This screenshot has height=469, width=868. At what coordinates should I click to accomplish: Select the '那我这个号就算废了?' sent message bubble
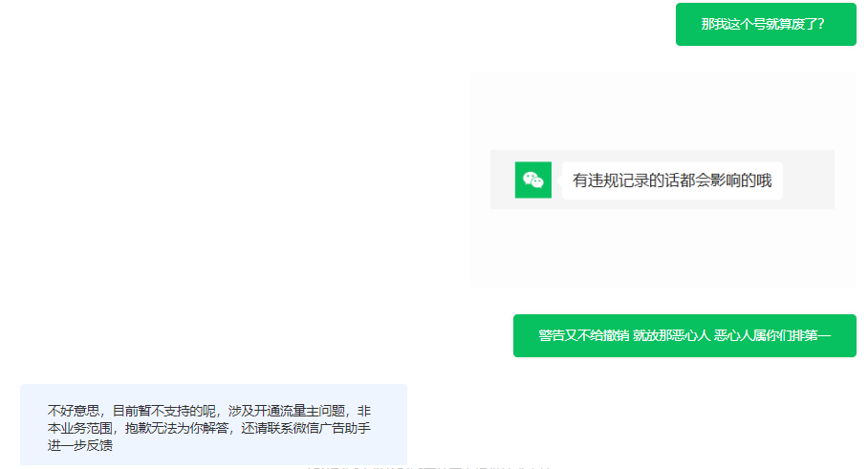[766, 24]
